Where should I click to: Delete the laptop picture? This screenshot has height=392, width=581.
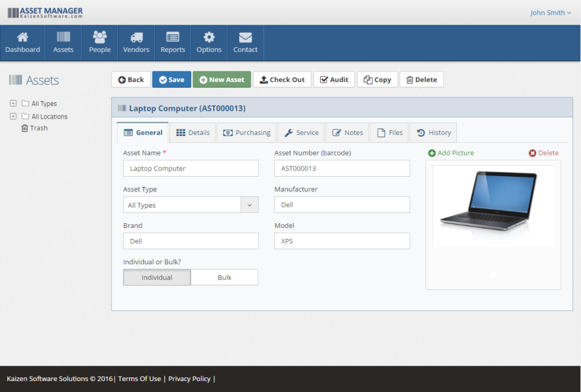pos(543,152)
